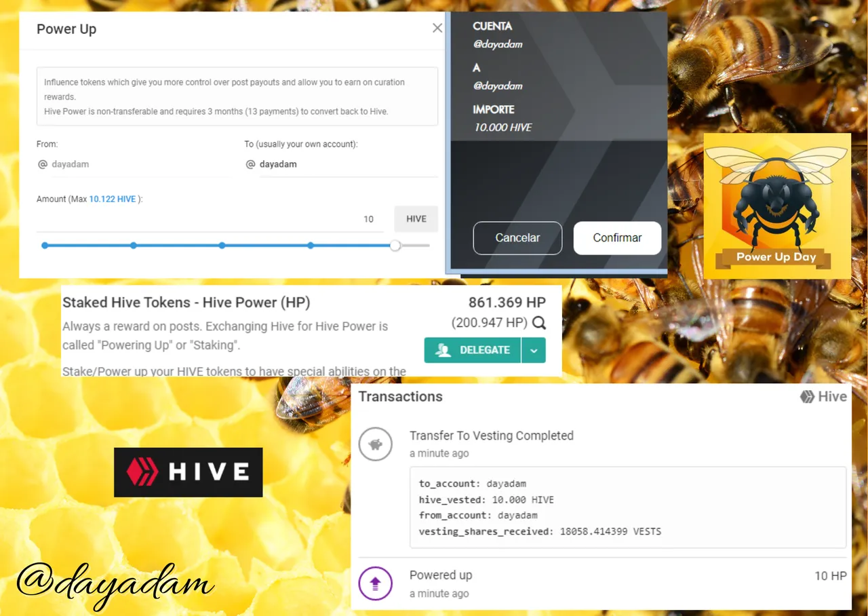
Task: Click the From account field dayadam
Action: coord(134,164)
